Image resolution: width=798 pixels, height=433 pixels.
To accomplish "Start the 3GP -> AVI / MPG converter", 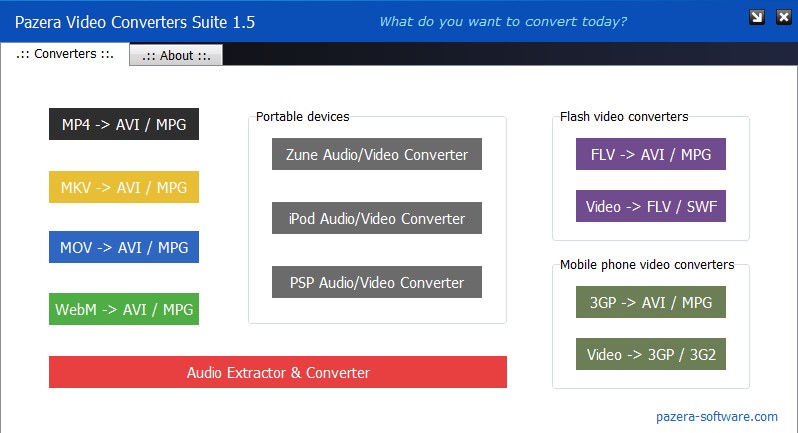I will click(651, 302).
